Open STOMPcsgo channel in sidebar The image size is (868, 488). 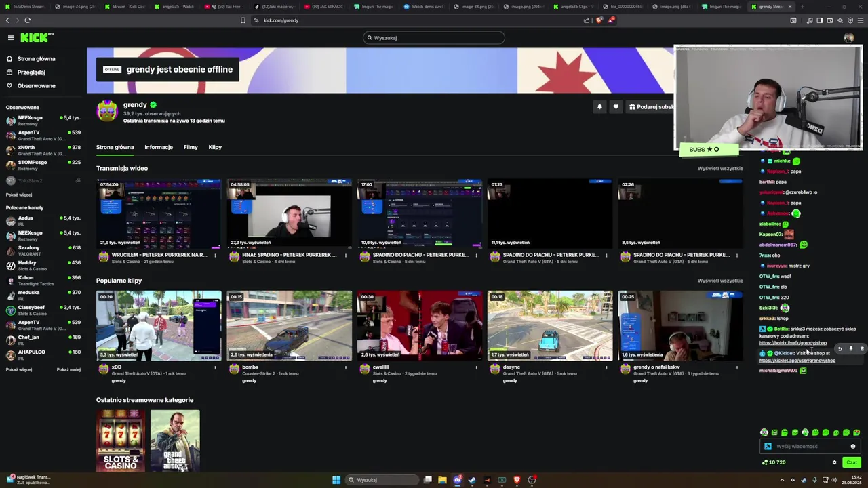pyautogui.click(x=43, y=165)
